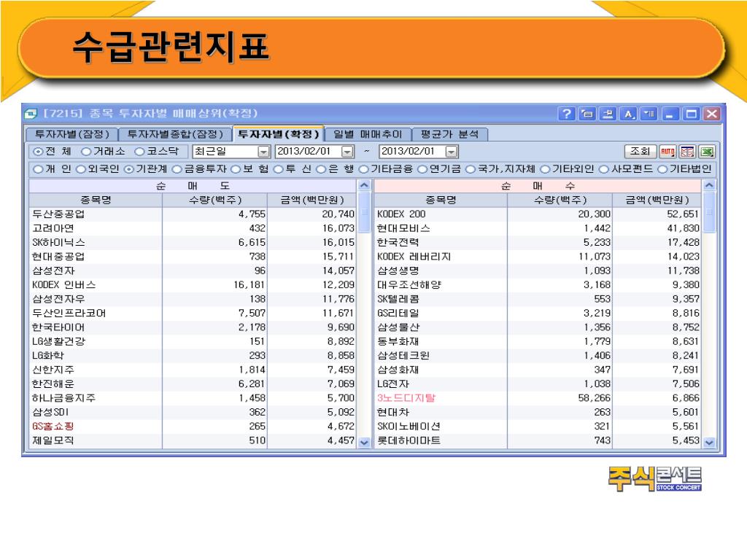Click the AUTO refresh icon

point(668,152)
